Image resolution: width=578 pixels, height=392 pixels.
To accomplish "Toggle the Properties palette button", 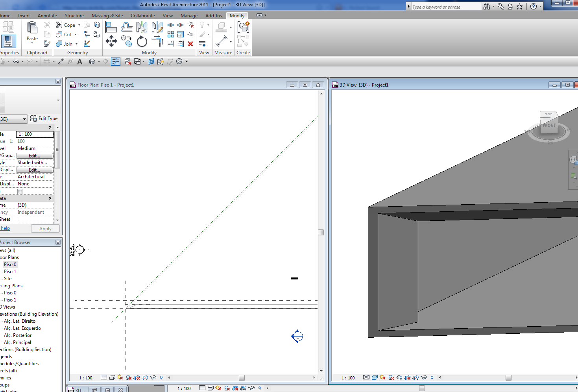I will (8, 41).
